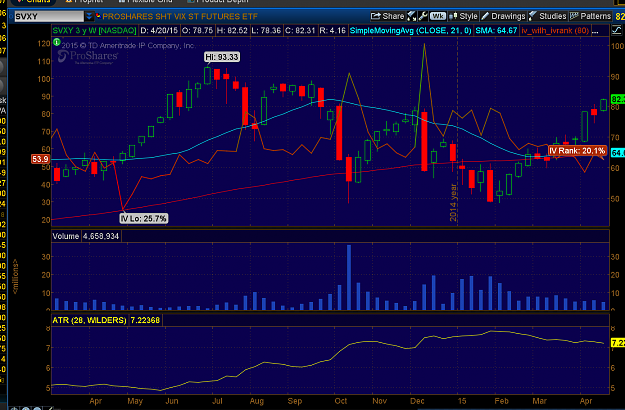Click the L: 78.36 low value
This screenshot has height=410, width=625.
(267, 31)
